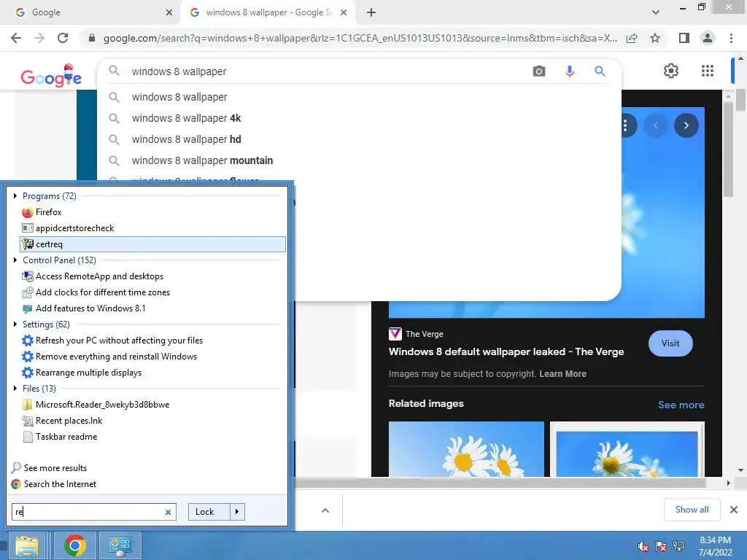747x560 pixels.
Task: Open the network tray icon
Action: coord(678,546)
